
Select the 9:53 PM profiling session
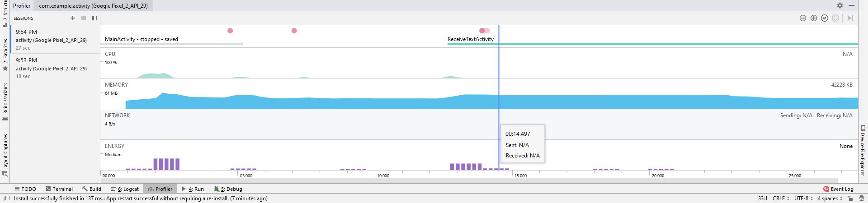(51, 68)
